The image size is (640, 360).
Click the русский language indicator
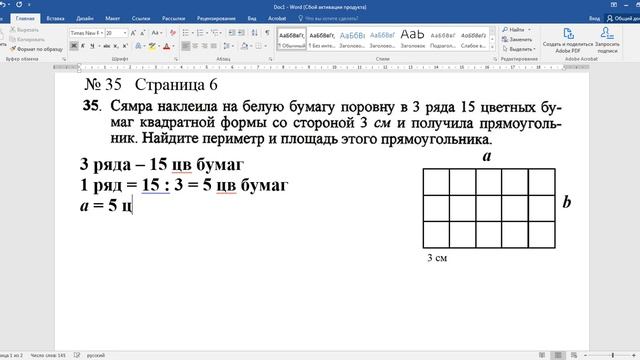96,356
